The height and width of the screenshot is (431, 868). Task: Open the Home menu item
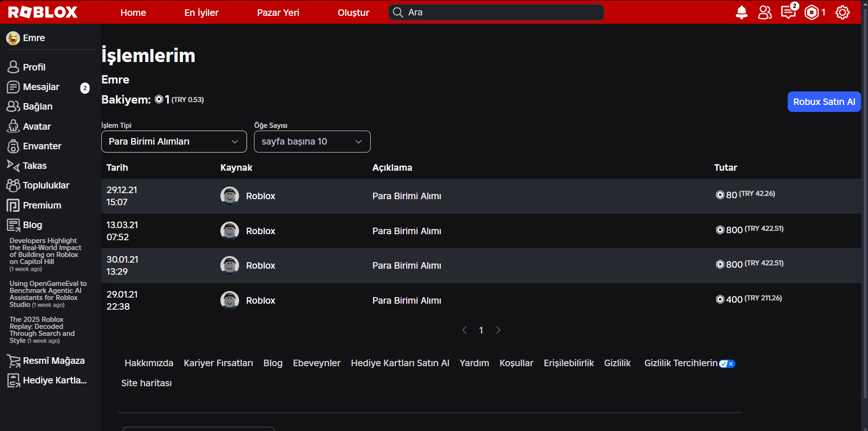point(133,13)
